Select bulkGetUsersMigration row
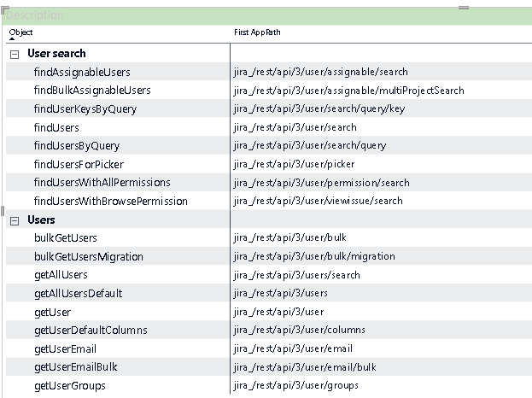Screen dimensions: 532x398 [x=269, y=256]
